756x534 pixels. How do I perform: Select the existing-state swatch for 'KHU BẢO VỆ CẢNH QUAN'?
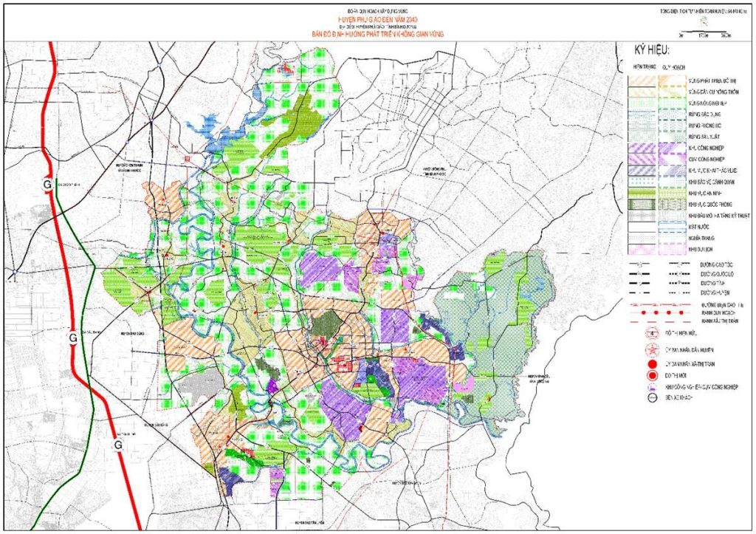point(642,182)
